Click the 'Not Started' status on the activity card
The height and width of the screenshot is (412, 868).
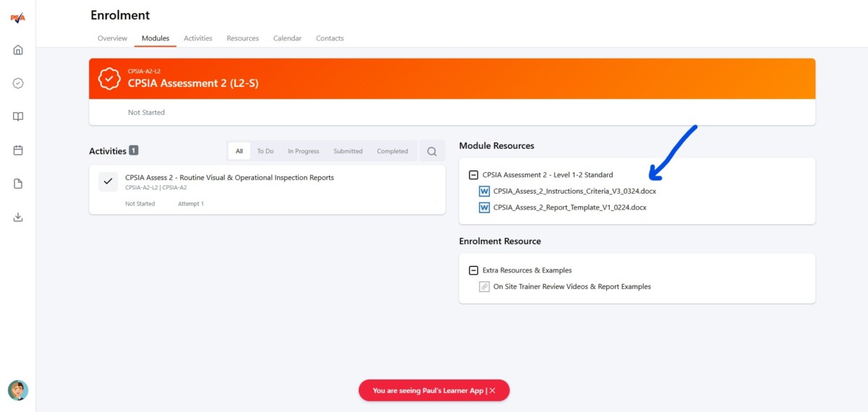(140, 204)
